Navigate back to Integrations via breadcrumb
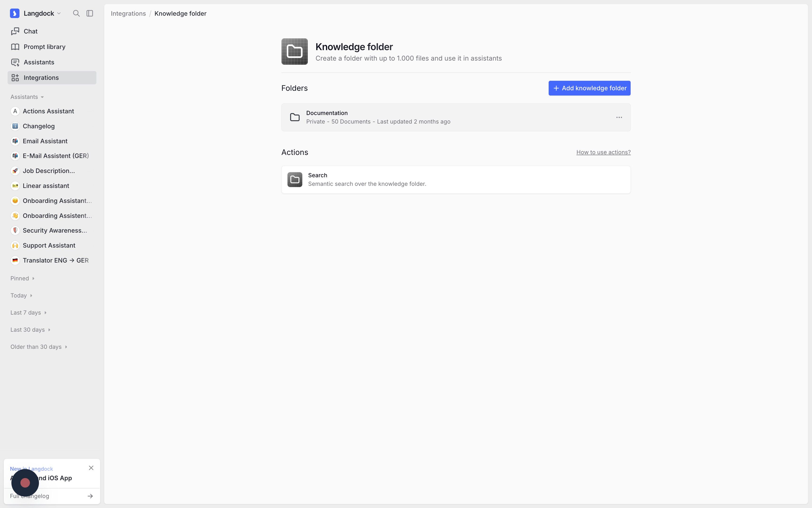Viewport: 812px width, 508px height. point(128,14)
